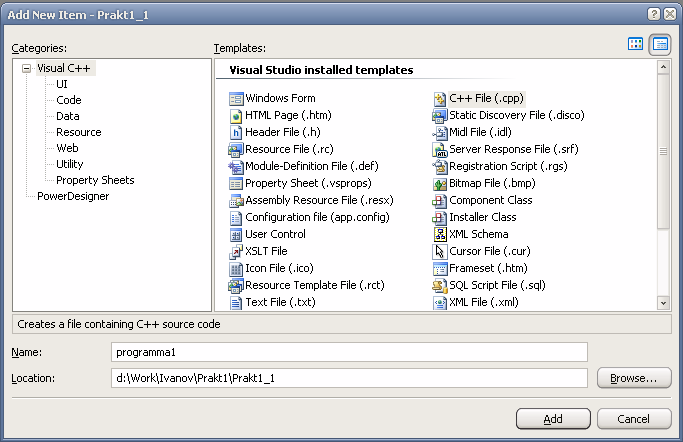Viewport: 683px width, 442px height.
Task: Click the dialog help question-mark button
Action: click(653, 14)
